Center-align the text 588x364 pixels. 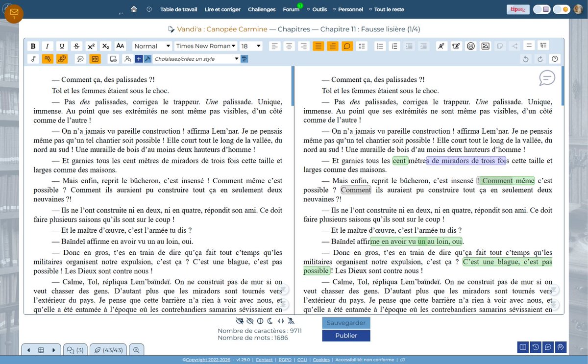tap(290, 46)
